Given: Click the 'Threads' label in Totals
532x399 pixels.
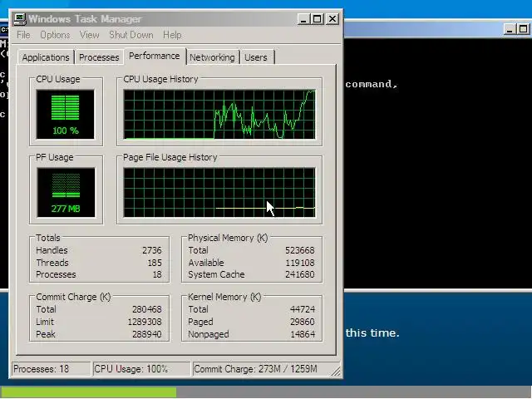Looking at the screenshot, I should pos(52,263).
